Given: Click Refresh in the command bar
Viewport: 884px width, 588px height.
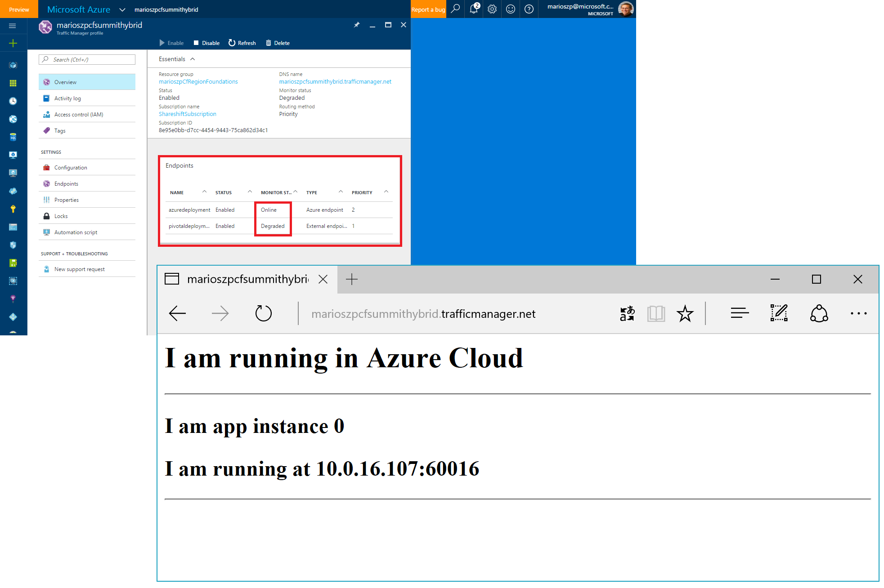Looking at the screenshot, I should (242, 43).
